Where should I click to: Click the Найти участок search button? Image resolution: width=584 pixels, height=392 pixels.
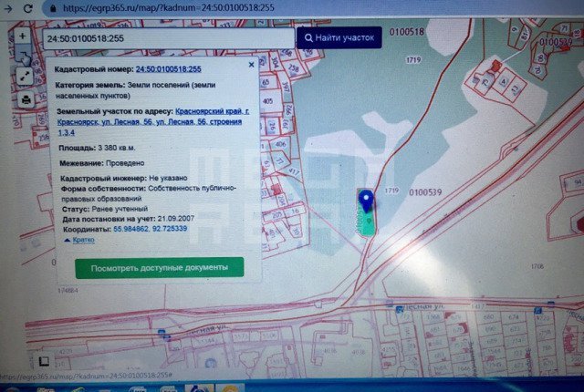click(339, 37)
